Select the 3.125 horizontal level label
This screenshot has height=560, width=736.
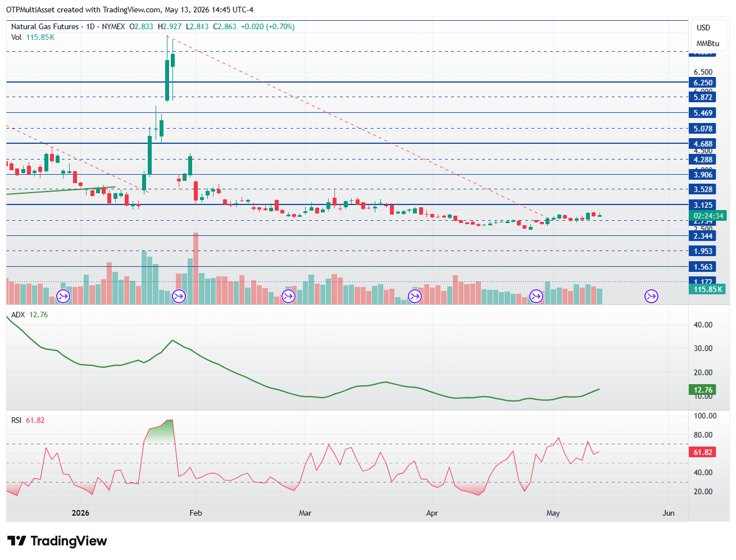[x=702, y=205]
